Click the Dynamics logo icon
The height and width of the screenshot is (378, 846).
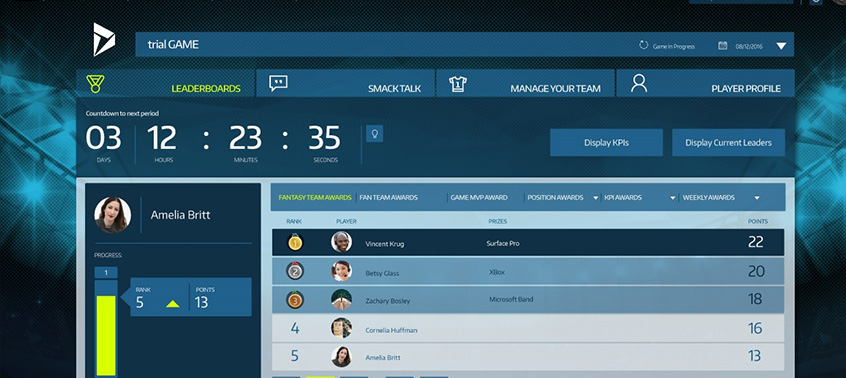pos(104,39)
